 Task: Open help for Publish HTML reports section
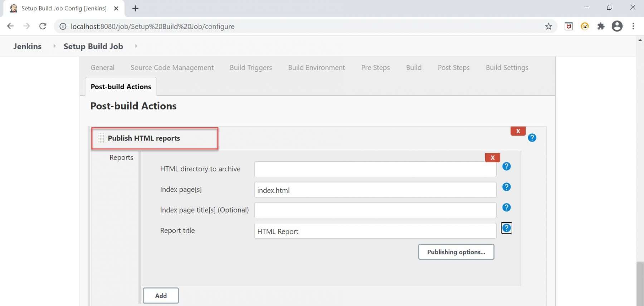point(532,138)
